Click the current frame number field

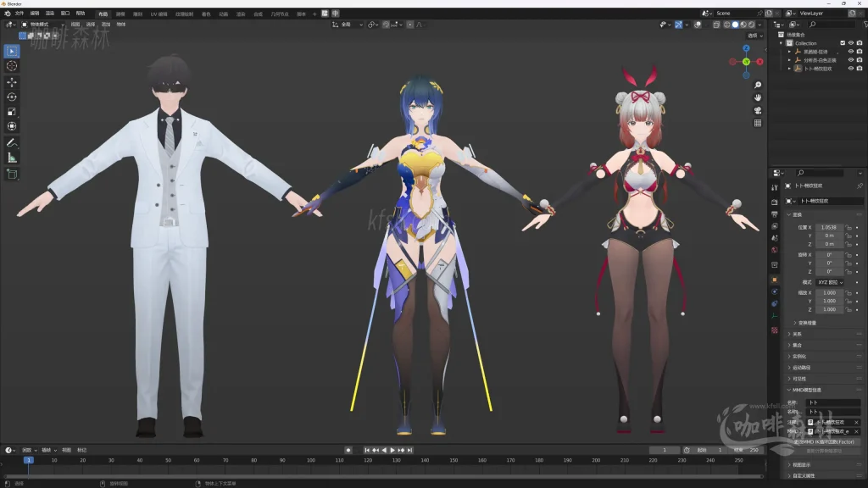coord(665,451)
